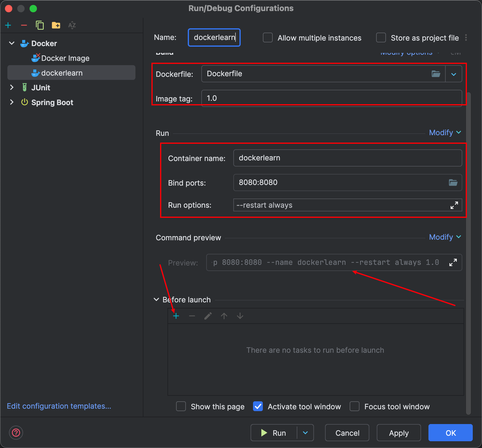
Task: Expand the command Preview field
Action: [453, 262]
